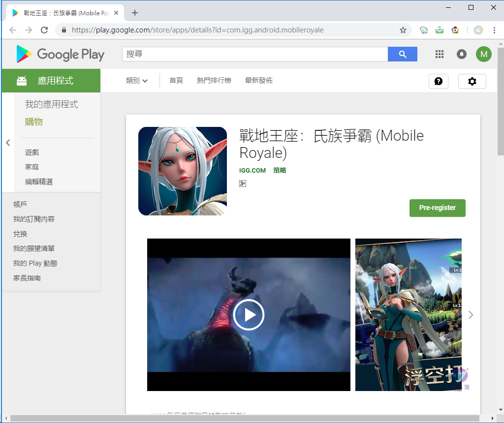Go to 編輯精選 in the sidebar

39,182
